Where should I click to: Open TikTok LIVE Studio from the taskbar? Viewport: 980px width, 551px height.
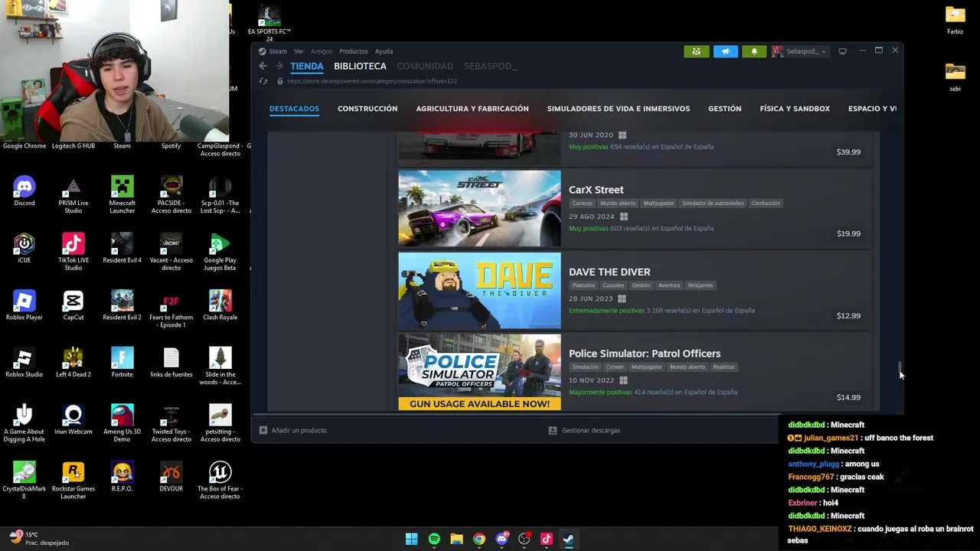(x=546, y=539)
